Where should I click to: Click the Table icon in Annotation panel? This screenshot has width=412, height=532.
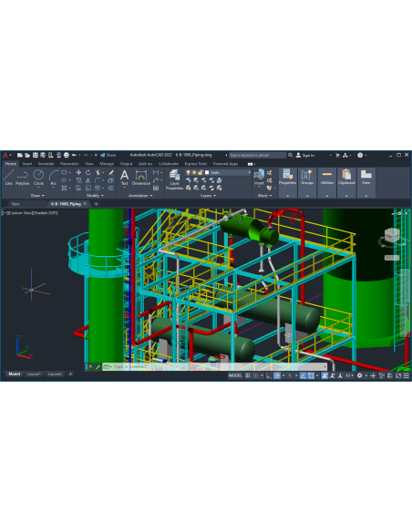[156, 188]
